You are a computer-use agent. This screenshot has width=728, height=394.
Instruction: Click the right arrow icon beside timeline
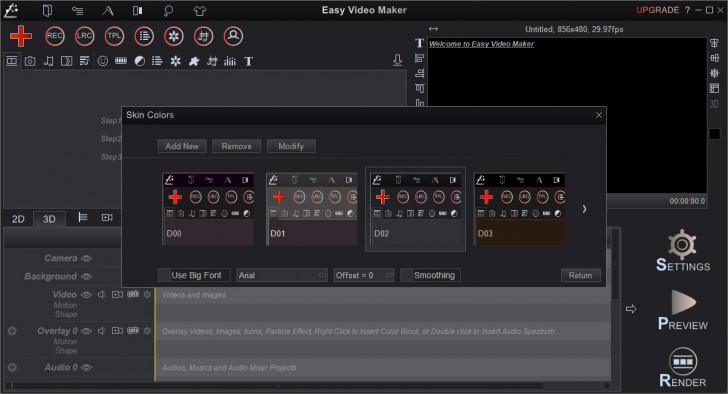(x=630, y=309)
